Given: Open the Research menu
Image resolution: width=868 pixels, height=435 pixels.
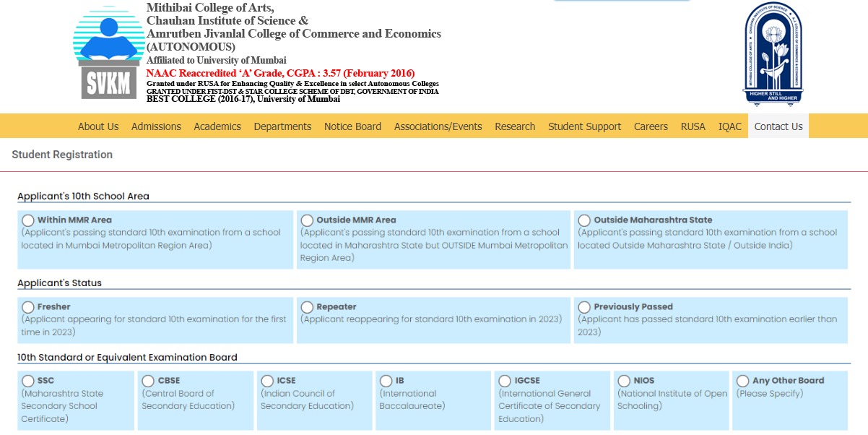Looking at the screenshot, I should (x=515, y=126).
